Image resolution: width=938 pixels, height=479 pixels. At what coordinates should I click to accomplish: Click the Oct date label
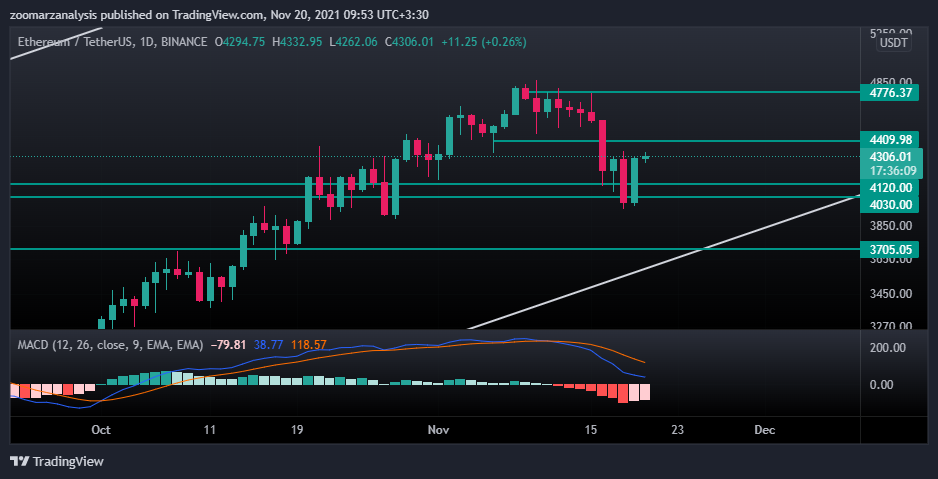point(101,429)
